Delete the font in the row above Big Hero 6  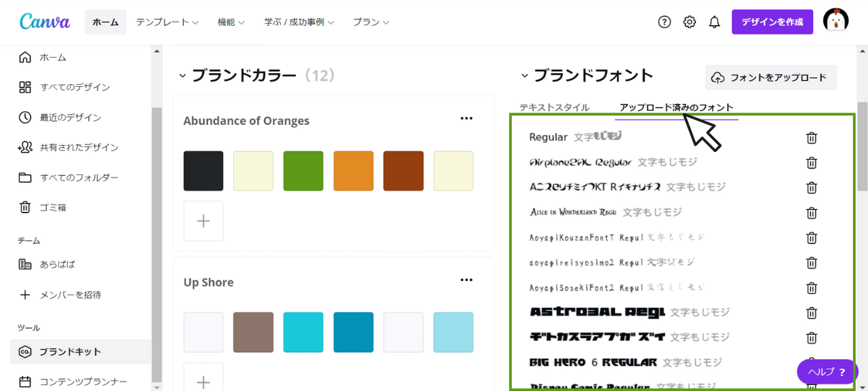(x=811, y=337)
